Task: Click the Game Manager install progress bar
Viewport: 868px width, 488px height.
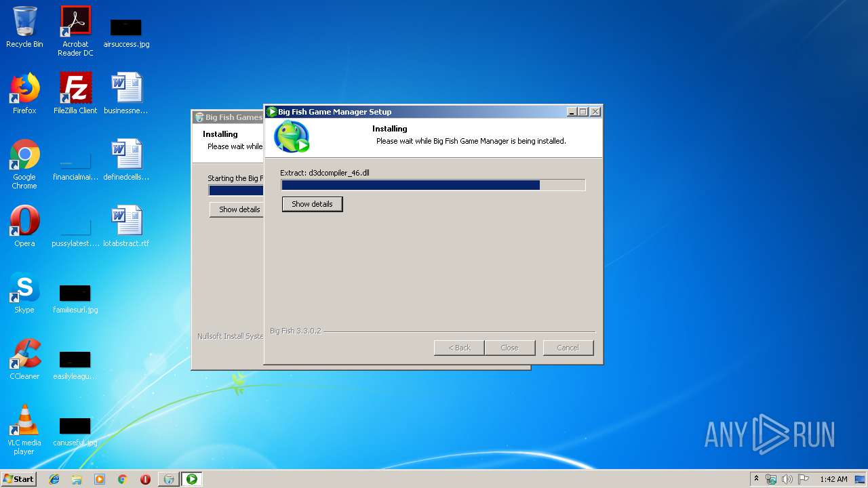Action: coord(433,185)
